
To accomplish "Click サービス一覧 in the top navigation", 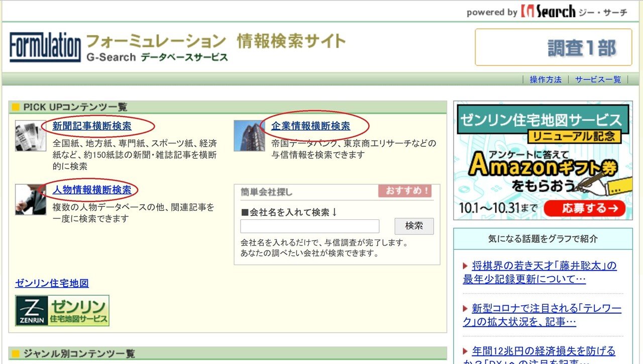I will (x=598, y=79).
